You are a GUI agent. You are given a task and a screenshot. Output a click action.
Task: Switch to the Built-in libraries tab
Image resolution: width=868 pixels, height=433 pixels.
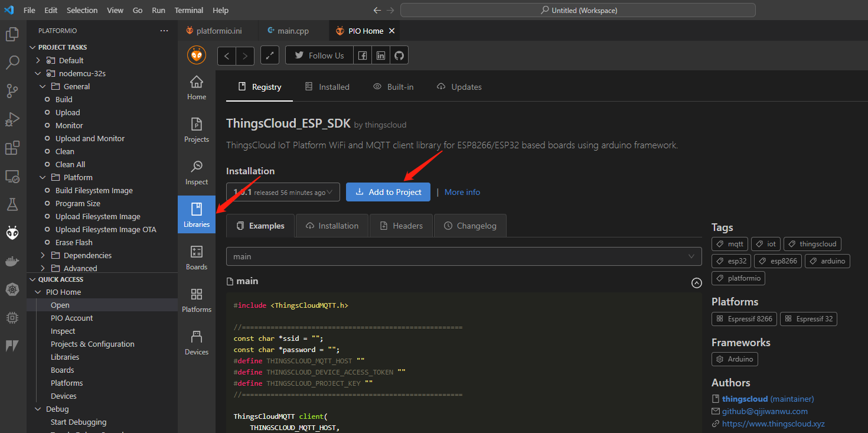coord(393,87)
